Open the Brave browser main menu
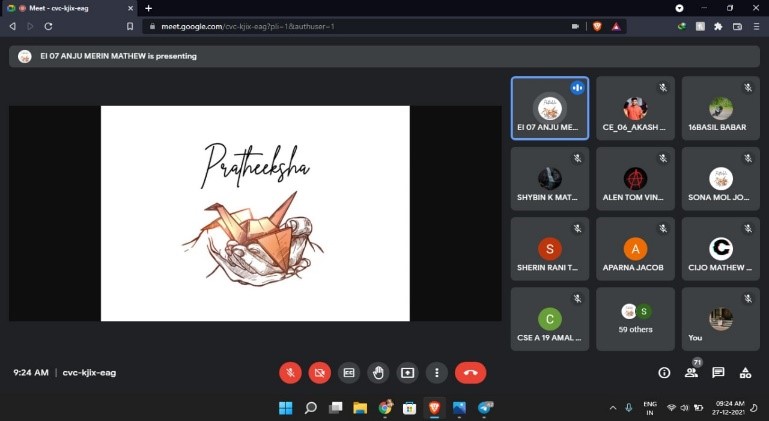Screen dimensions: 769x421 [756, 26]
